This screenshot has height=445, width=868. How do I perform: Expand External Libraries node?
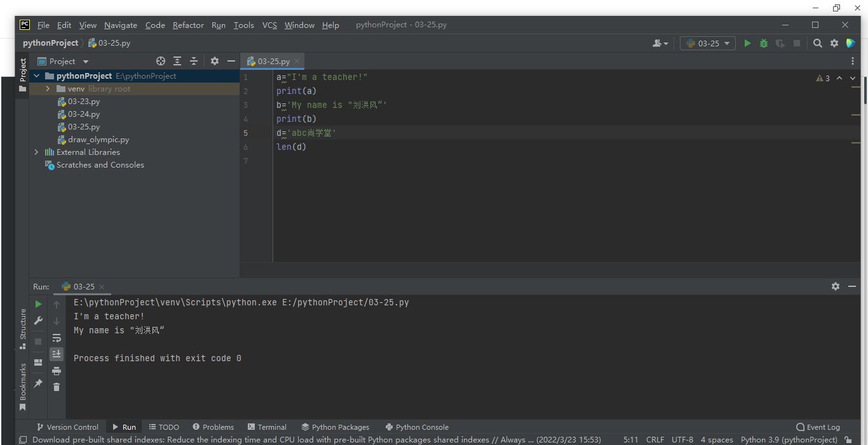coord(36,152)
